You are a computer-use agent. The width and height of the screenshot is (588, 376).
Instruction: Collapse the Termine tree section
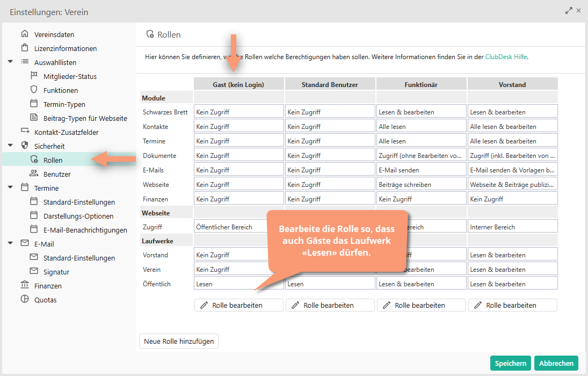point(11,187)
